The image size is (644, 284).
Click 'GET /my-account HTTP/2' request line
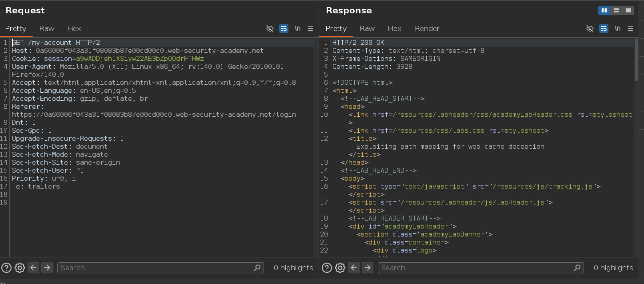click(56, 43)
